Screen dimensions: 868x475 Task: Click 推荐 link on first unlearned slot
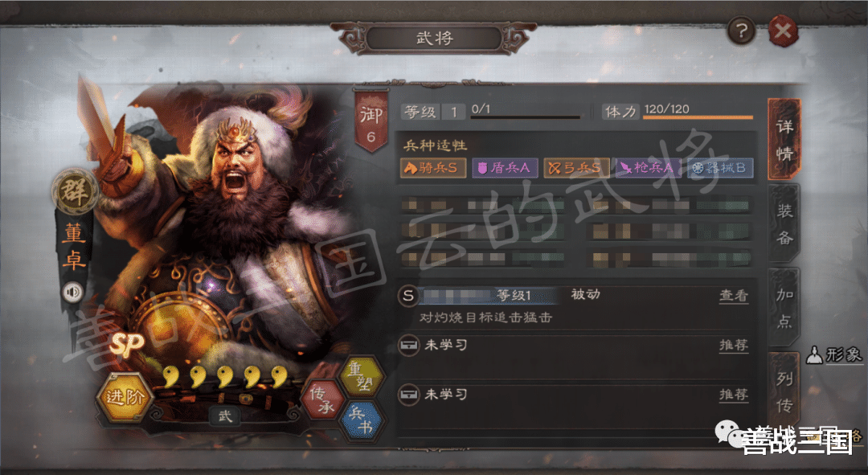(734, 346)
